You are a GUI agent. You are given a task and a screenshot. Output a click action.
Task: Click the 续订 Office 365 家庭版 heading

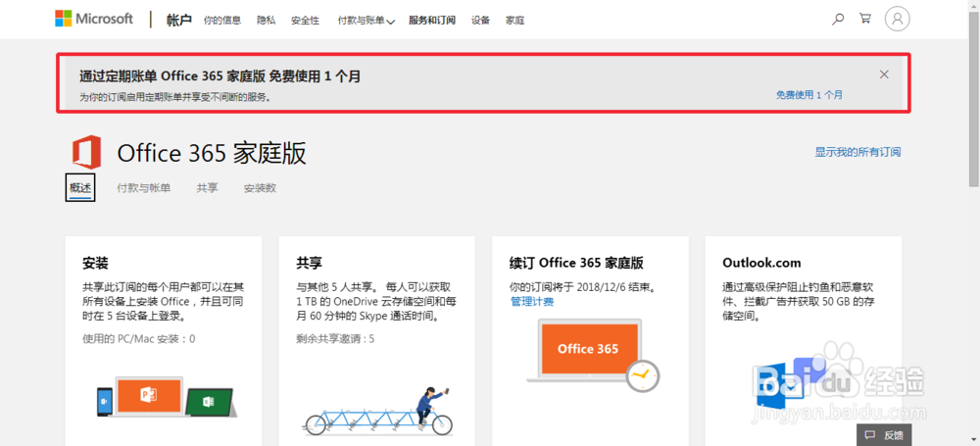tap(576, 263)
